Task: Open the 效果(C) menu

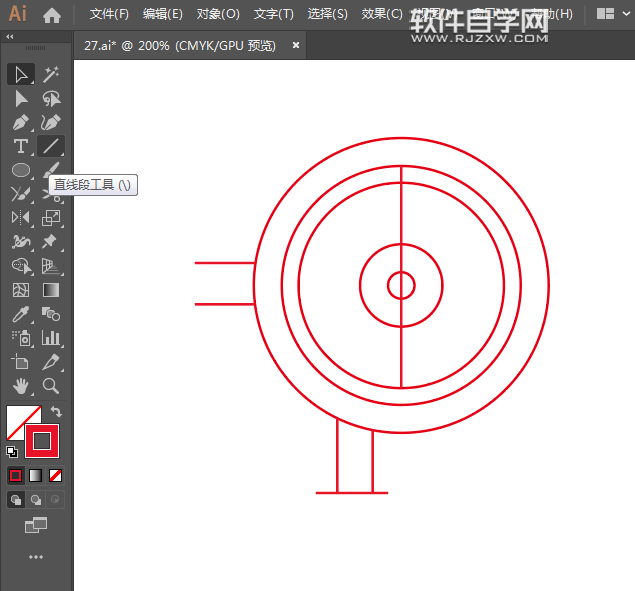Action: tap(381, 14)
